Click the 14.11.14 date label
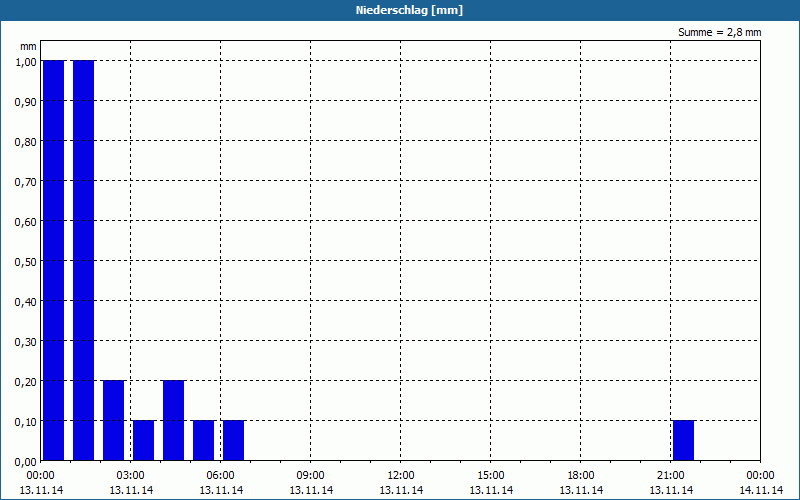 pos(761,490)
